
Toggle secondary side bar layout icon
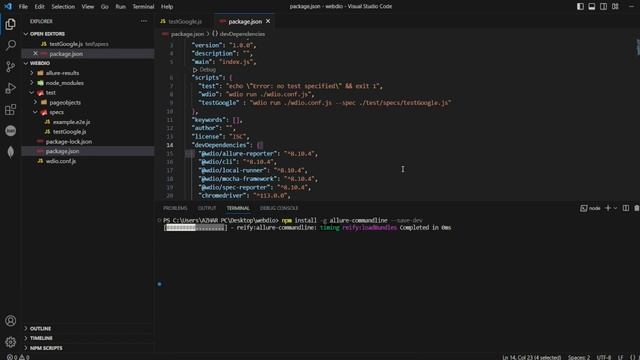tap(603, 7)
